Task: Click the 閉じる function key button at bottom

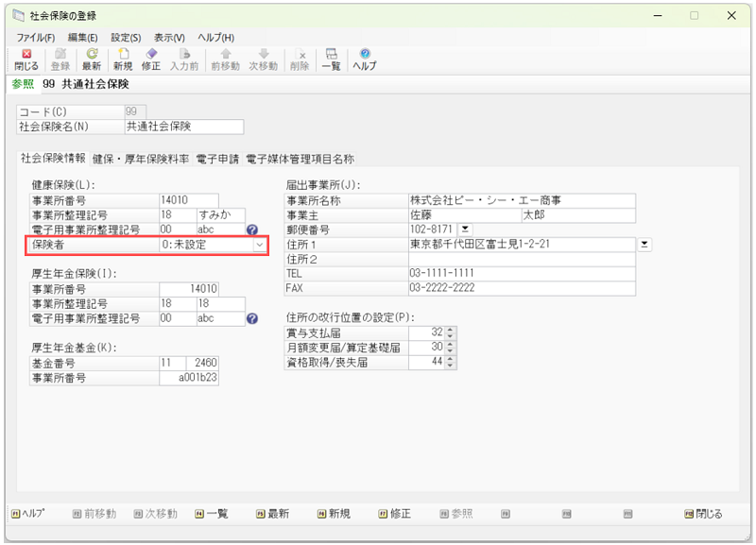Action: (x=703, y=514)
